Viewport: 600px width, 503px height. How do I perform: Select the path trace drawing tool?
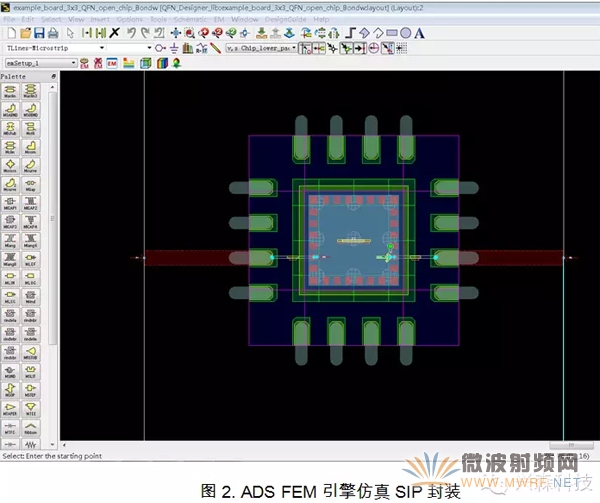pos(350,33)
